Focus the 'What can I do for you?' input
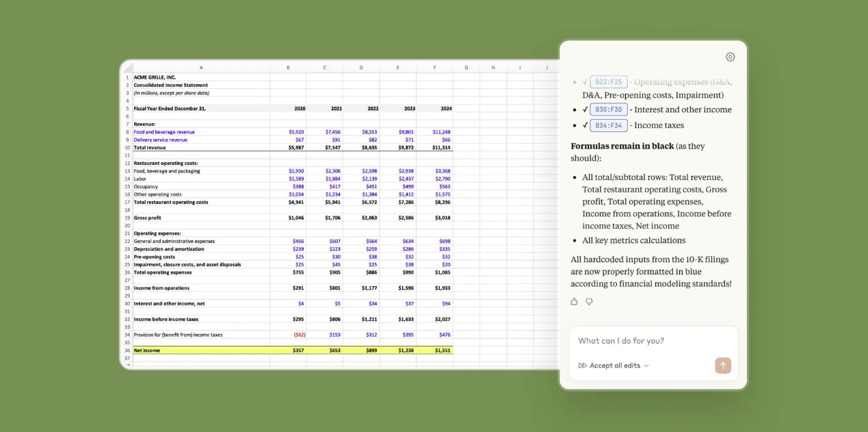Screen dimensions: 868x432 [x=653, y=341]
